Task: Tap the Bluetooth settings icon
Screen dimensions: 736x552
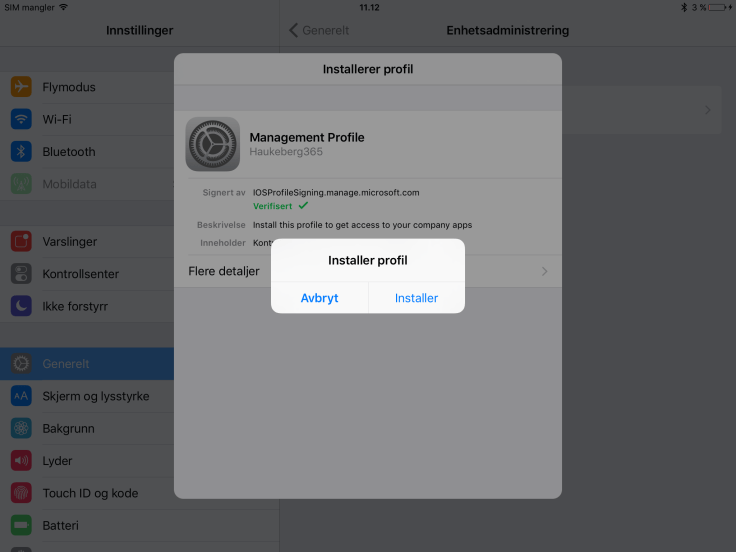Action: point(21,152)
